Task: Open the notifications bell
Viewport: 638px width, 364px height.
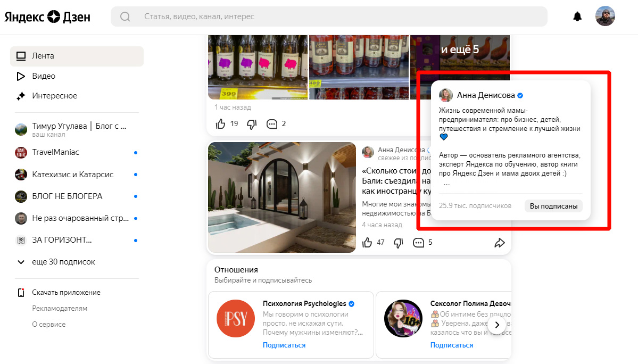Action: pos(577,16)
